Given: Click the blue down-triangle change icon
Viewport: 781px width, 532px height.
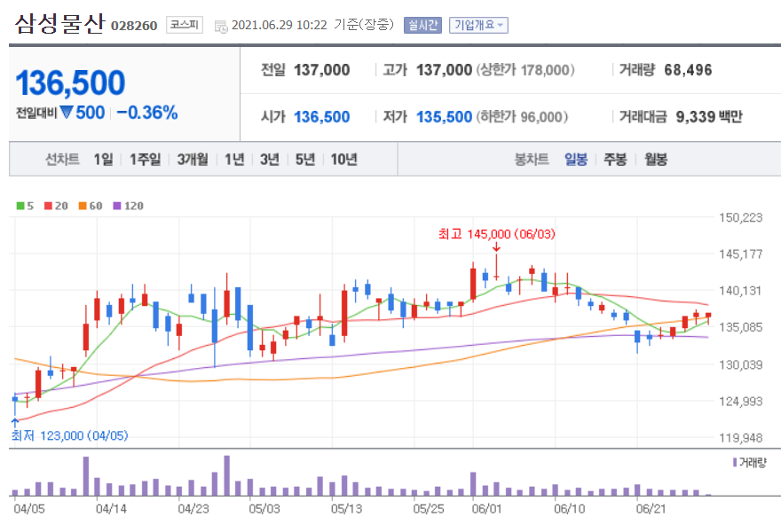Looking at the screenshot, I should pyautogui.click(x=67, y=113).
